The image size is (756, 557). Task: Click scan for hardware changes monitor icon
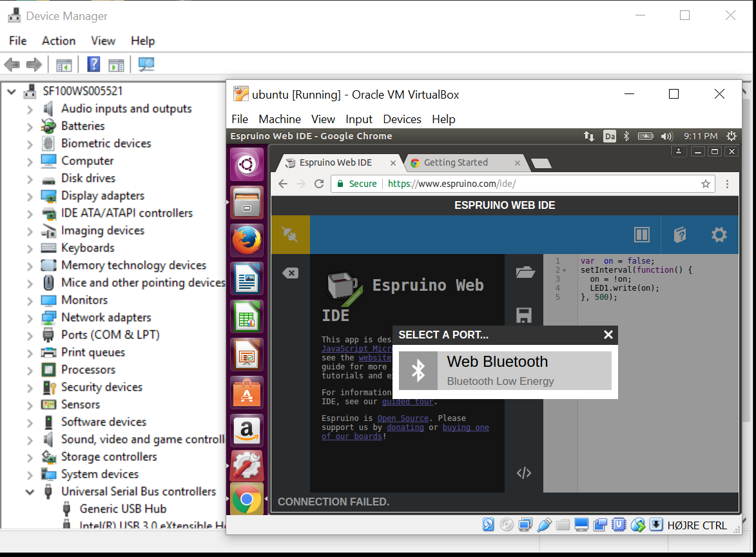[146, 64]
